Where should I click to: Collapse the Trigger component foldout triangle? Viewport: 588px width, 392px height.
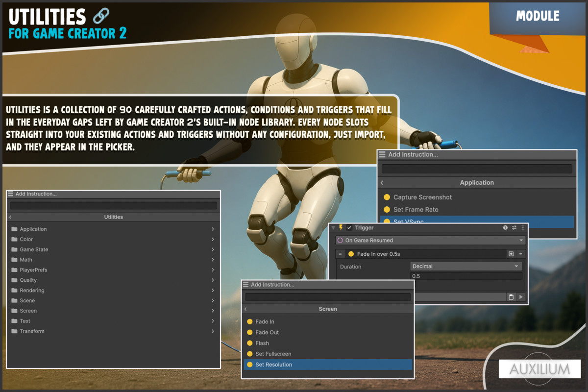tap(334, 228)
